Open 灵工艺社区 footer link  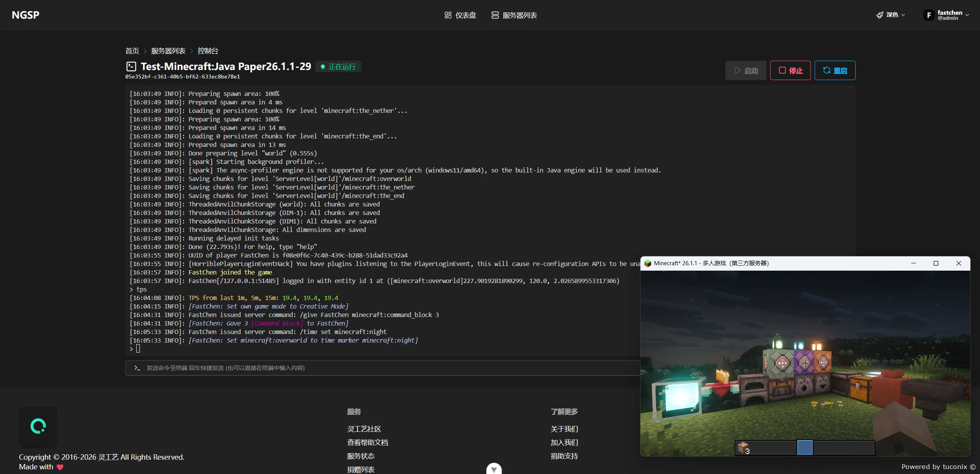coord(364,429)
